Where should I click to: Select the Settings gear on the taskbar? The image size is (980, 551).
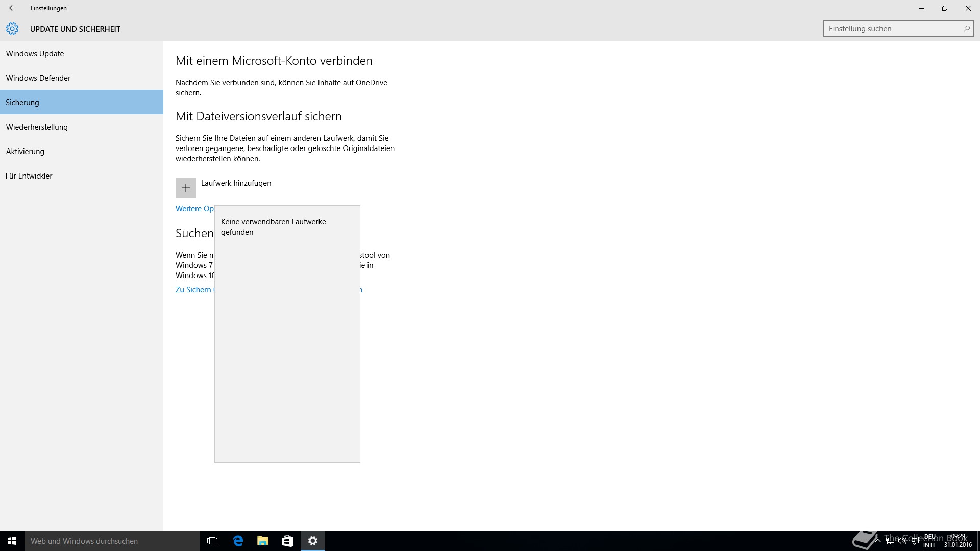313,541
